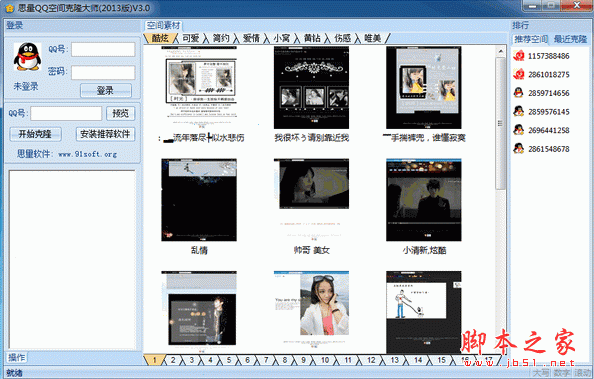The image size is (594, 379).
Task: Go to page 11 of templates
Action: click(348, 360)
